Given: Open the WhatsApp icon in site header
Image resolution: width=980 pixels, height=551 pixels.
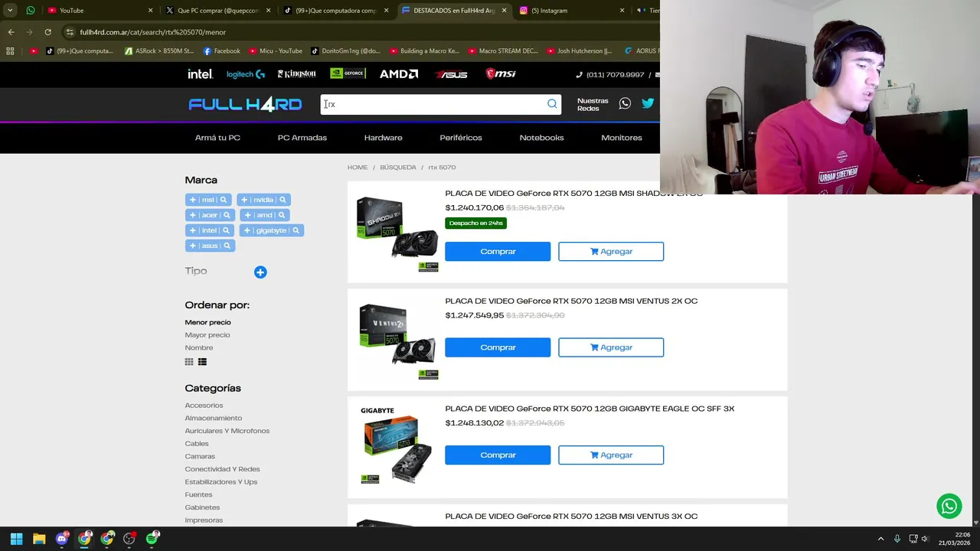Looking at the screenshot, I should 625,103.
